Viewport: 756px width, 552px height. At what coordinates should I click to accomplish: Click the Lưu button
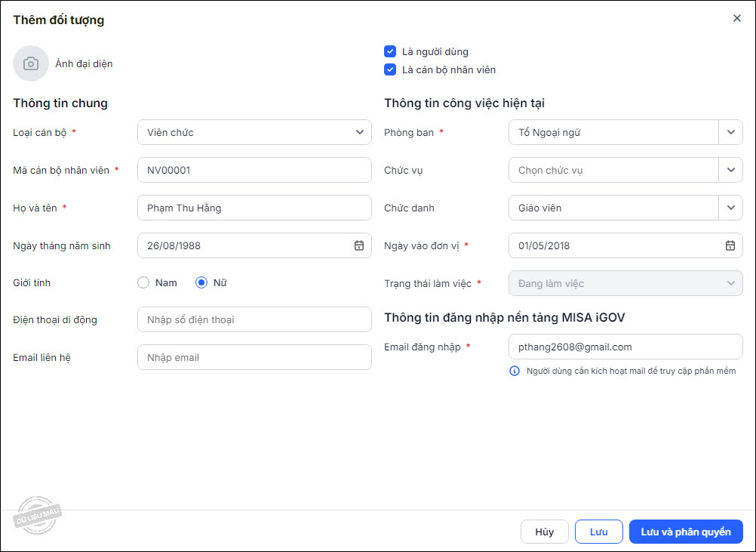598,532
